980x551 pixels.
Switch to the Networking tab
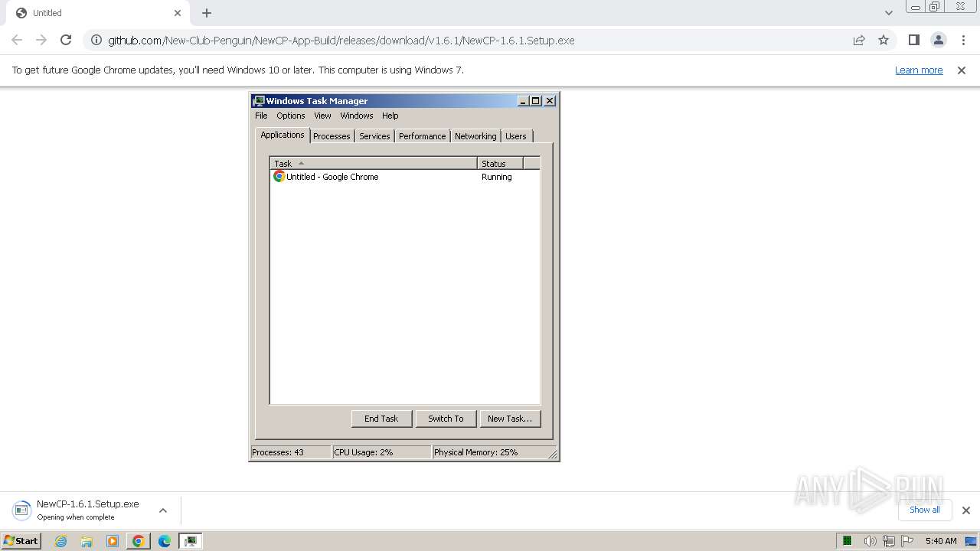[475, 136]
